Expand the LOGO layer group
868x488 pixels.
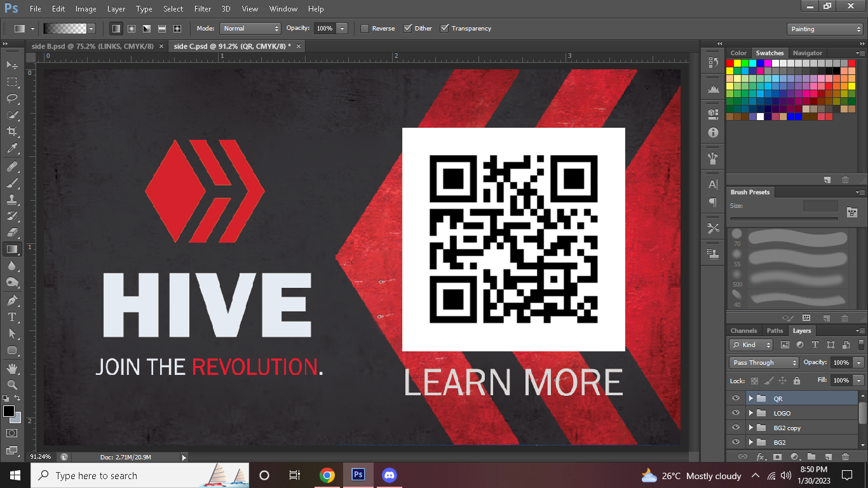click(750, 413)
